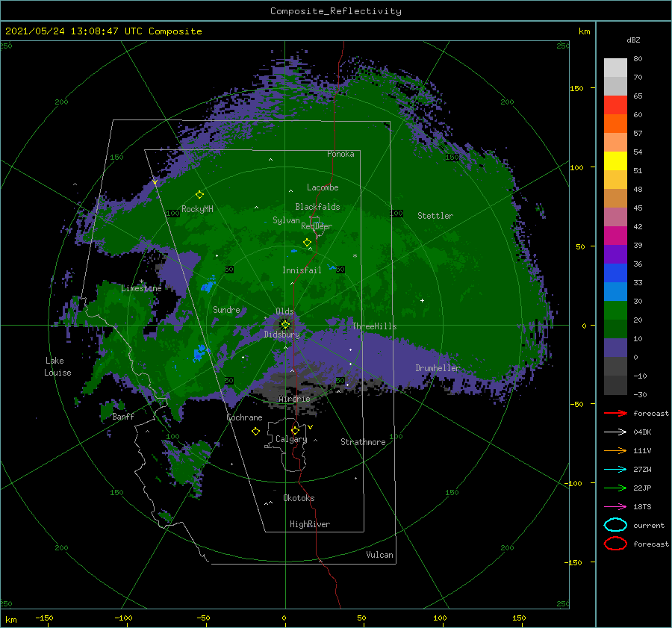This screenshot has height=628, width=672.
Task: Click the HighRiver city label
Action: pyautogui.click(x=310, y=524)
